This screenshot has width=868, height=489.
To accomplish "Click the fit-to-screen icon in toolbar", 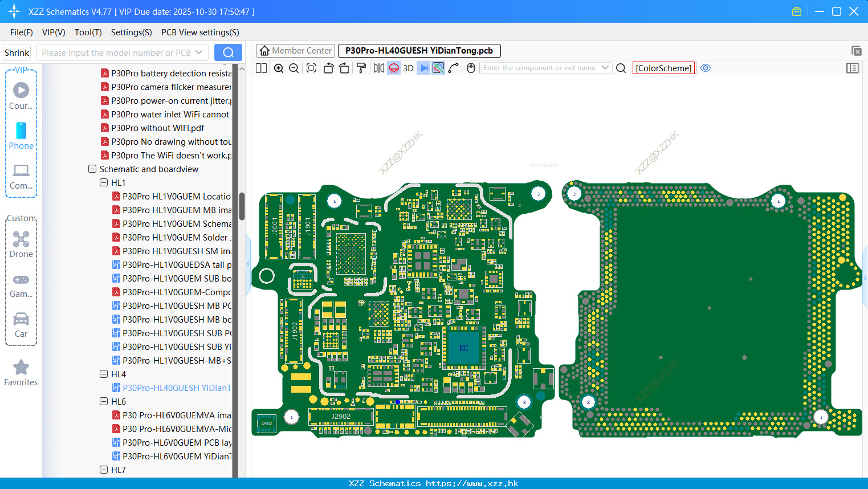I will click(x=311, y=68).
